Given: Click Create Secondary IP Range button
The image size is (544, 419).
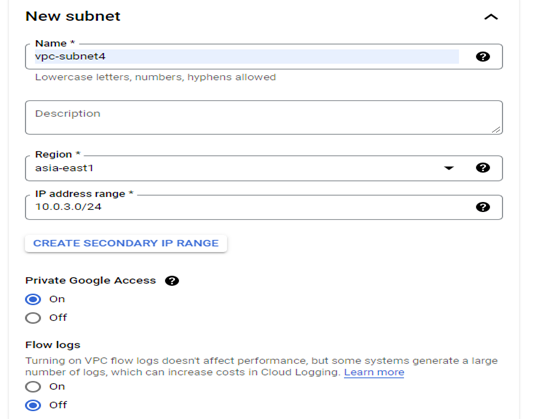Looking at the screenshot, I should [x=126, y=243].
